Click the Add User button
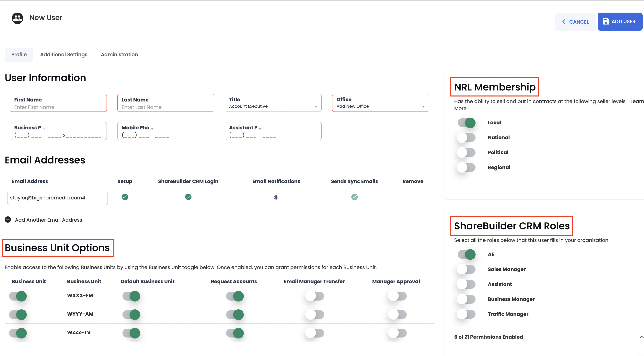This screenshot has width=644, height=356. click(620, 21)
